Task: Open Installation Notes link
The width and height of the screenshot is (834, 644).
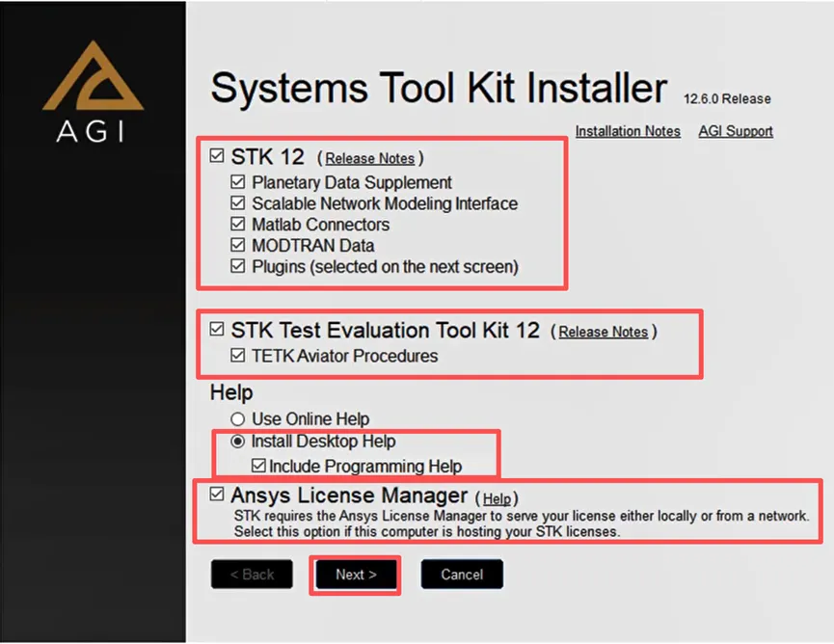Action: pyautogui.click(x=628, y=131)
